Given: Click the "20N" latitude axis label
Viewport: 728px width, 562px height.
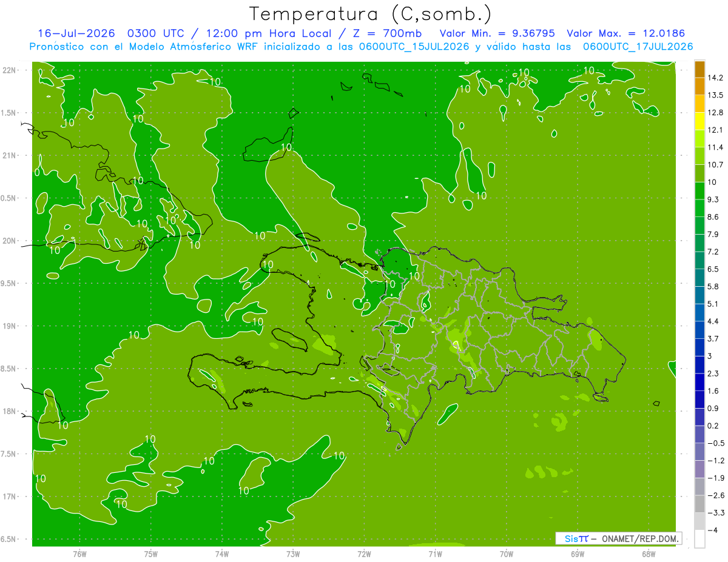Looking at the screenshot, I should pos(8,241).
